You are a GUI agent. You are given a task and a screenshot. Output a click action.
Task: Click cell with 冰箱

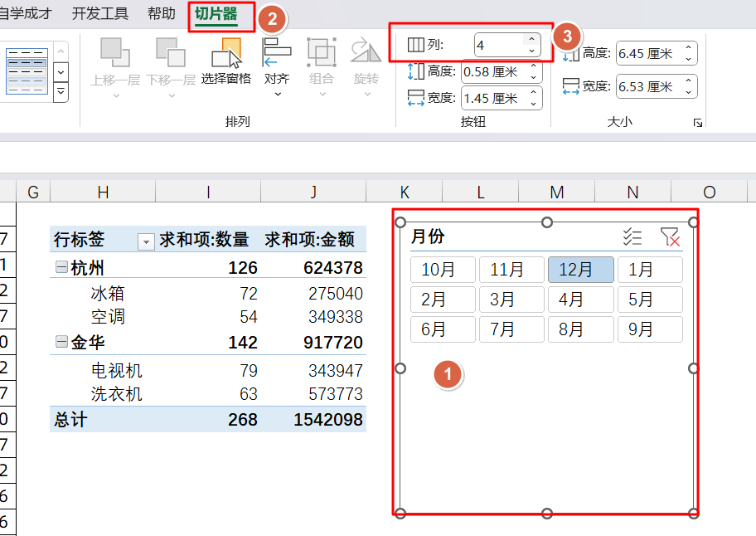coord(108,294)
